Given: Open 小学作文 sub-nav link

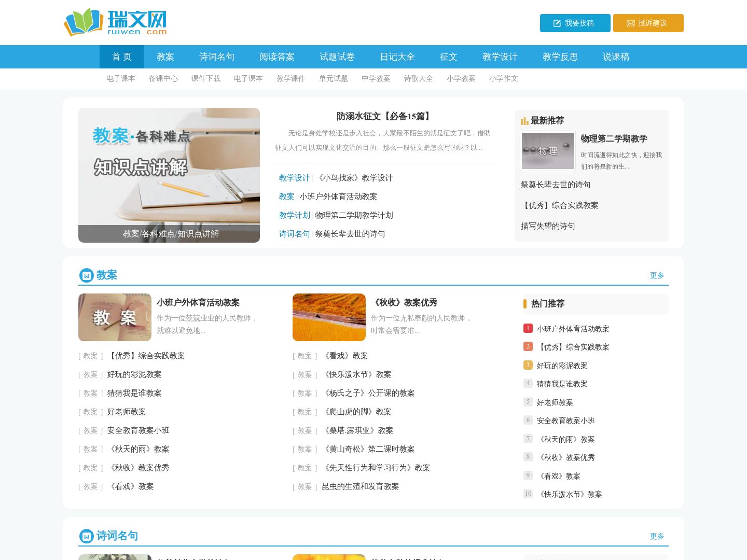Looking at the screenshot, I should 504,78.
